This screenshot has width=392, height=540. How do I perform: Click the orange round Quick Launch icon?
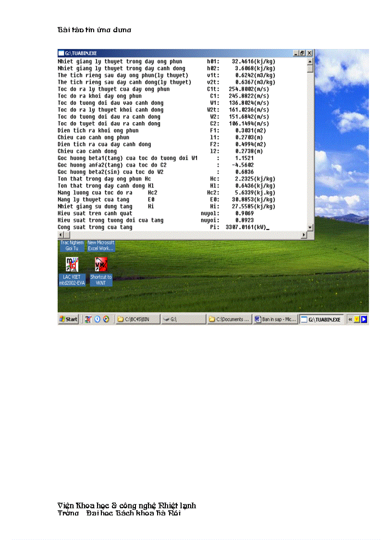(106, 319)
